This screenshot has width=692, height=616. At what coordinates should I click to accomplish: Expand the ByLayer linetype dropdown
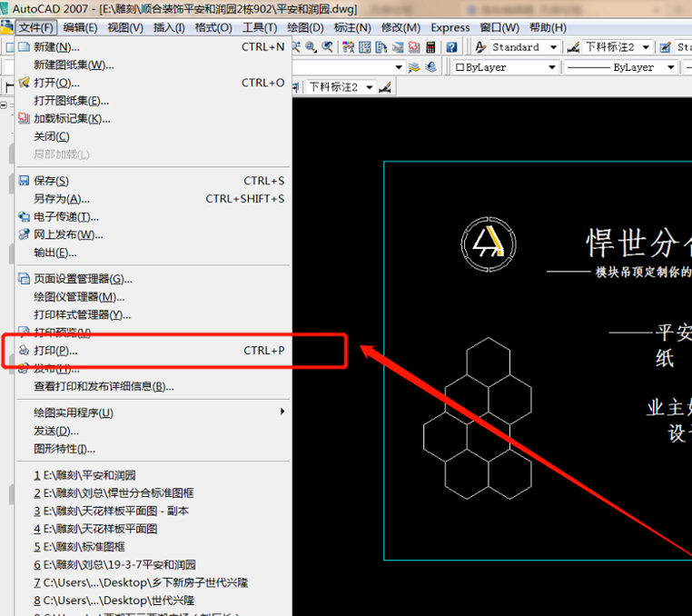(x=671, y=67)
